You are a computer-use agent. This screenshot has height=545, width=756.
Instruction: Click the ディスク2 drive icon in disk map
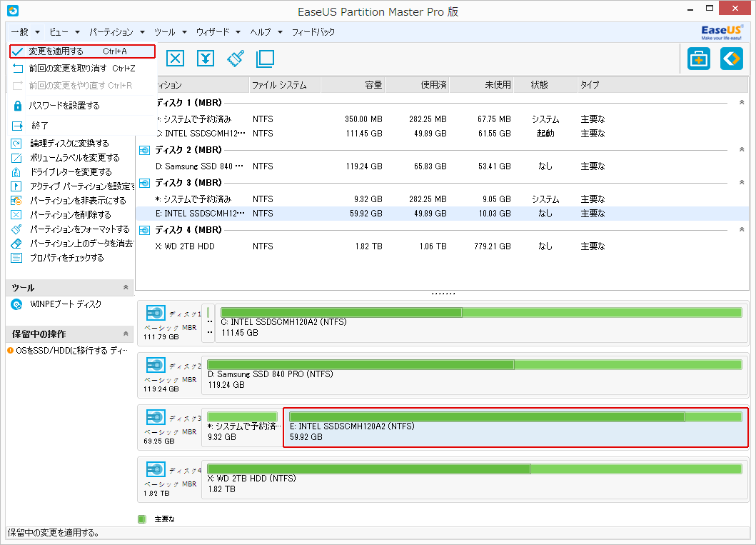pyautogui.click(x=156, y=365)
